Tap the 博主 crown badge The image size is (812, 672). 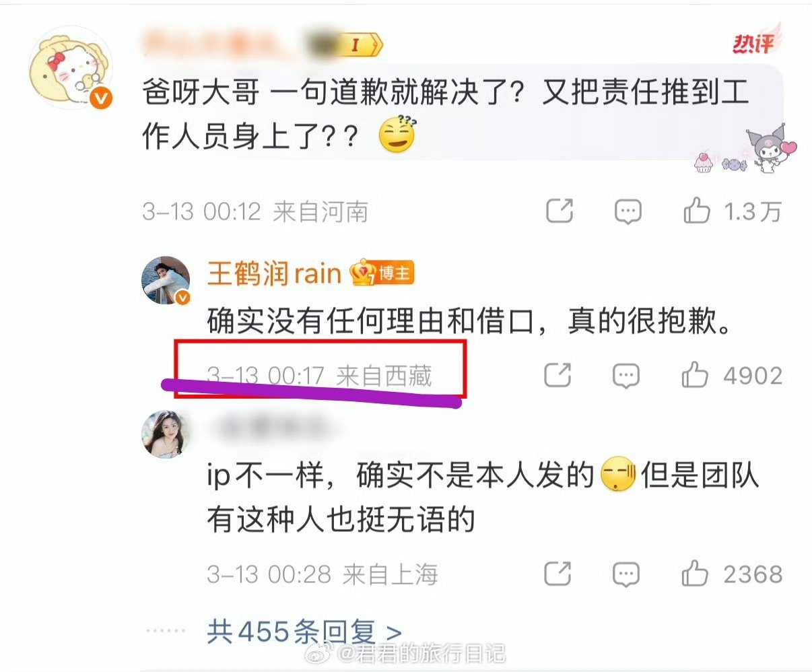tap(382, 273)
